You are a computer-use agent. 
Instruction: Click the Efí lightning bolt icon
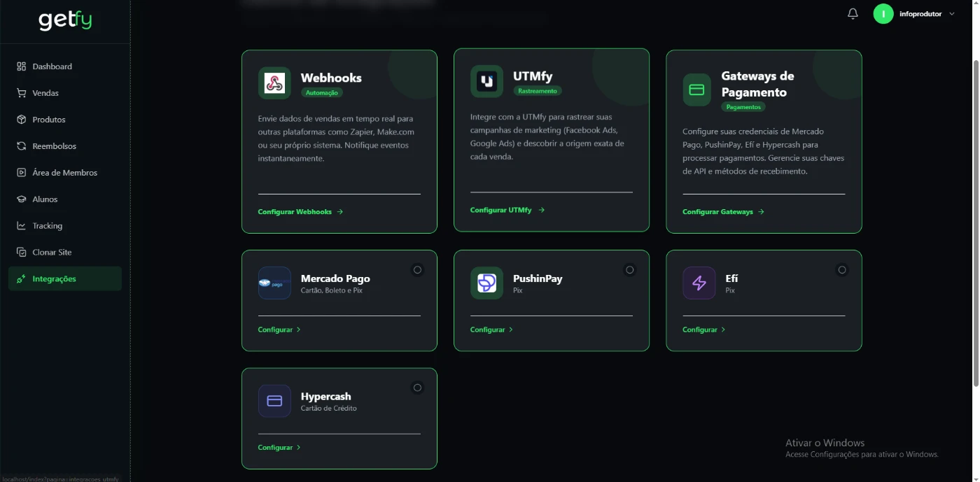(699, 283)
